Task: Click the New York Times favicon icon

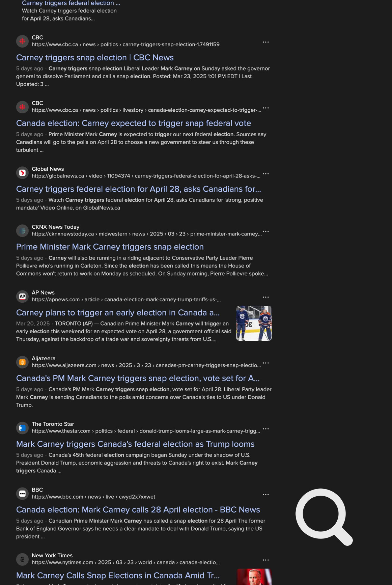Action: (22, 559)
